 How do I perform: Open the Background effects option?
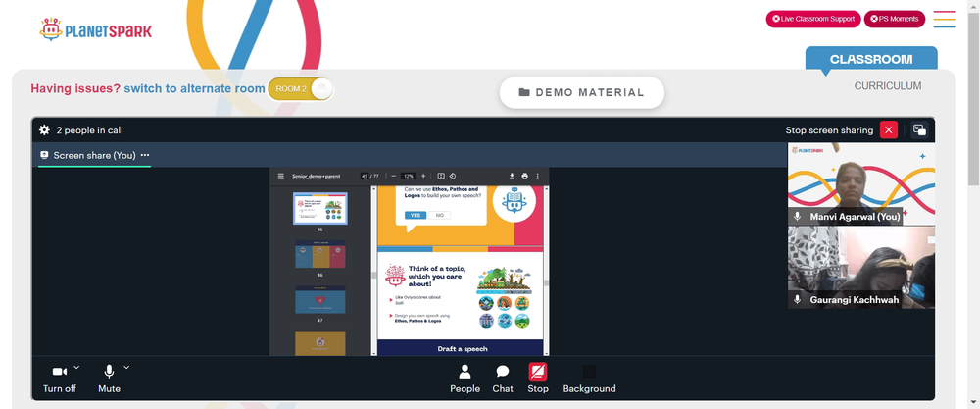(x=589, y=379)
